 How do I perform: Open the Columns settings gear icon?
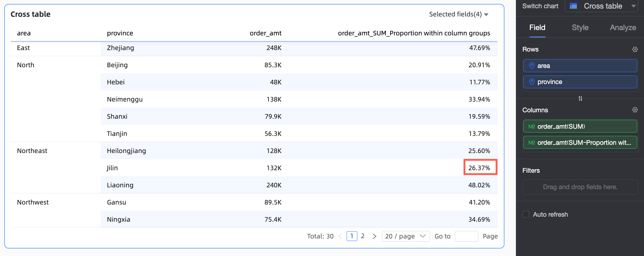click(x=635, y=110)
